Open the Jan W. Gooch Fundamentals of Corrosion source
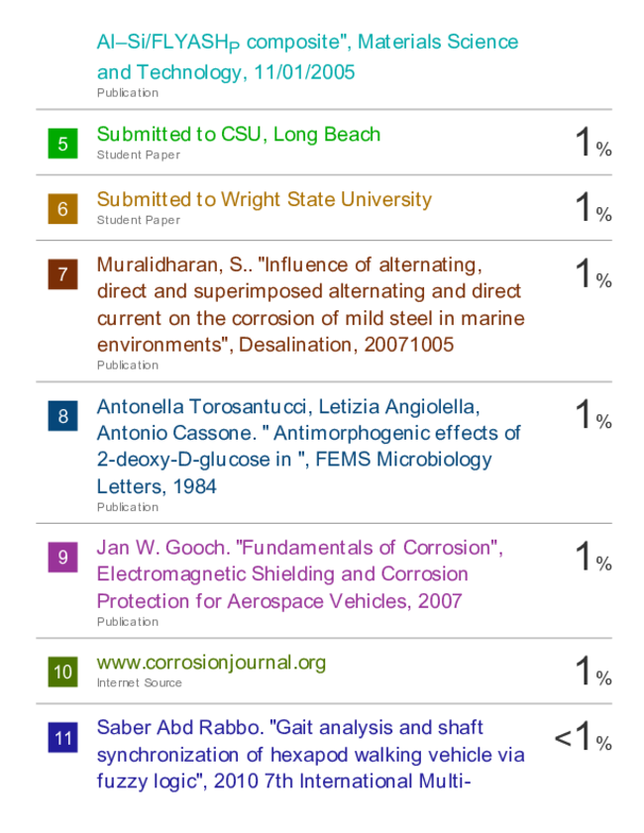644x833 pixels. tap(299, 574)
